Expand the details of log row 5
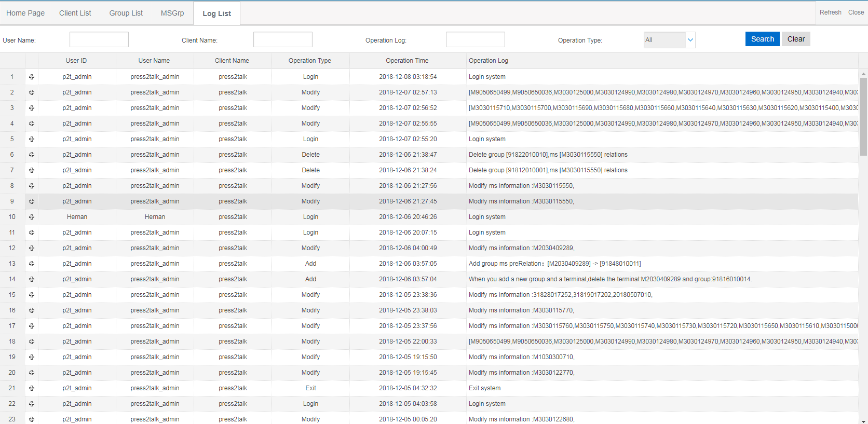 (32, 139)
